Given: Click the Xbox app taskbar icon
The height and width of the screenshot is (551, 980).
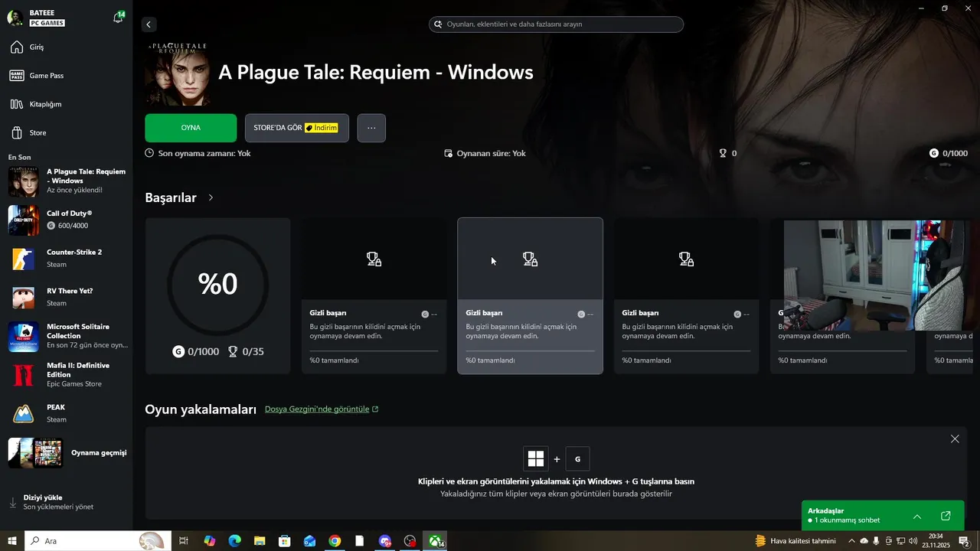Looking at the screenshot, I should 436,541.
